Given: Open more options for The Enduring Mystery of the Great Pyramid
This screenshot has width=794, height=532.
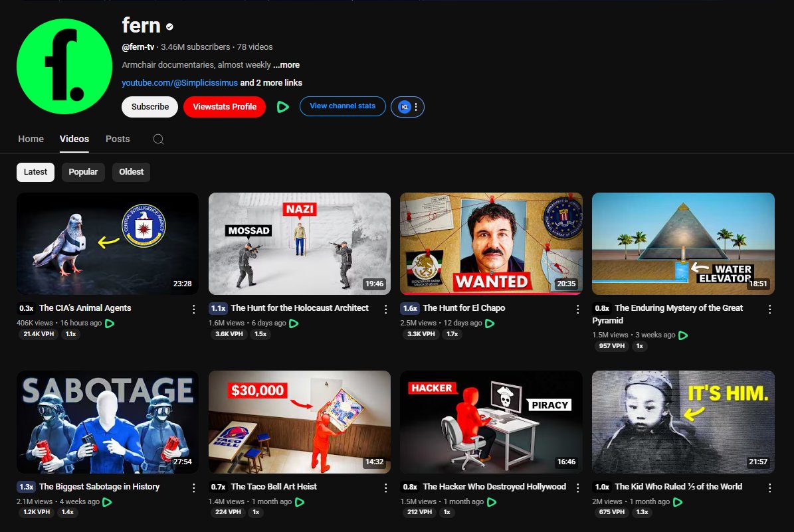Looking at the screenshot, I should pyautogui.click(x=769, y=310).
